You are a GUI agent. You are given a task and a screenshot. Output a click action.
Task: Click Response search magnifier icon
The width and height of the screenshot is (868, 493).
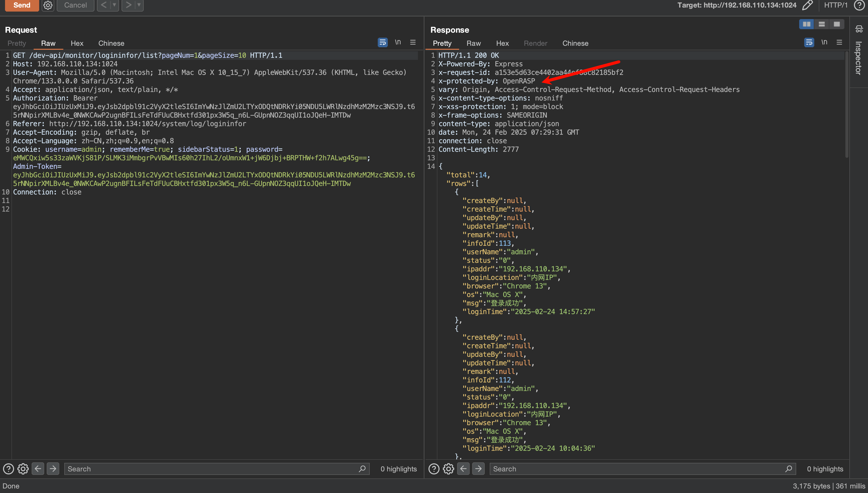pos(788,469)
